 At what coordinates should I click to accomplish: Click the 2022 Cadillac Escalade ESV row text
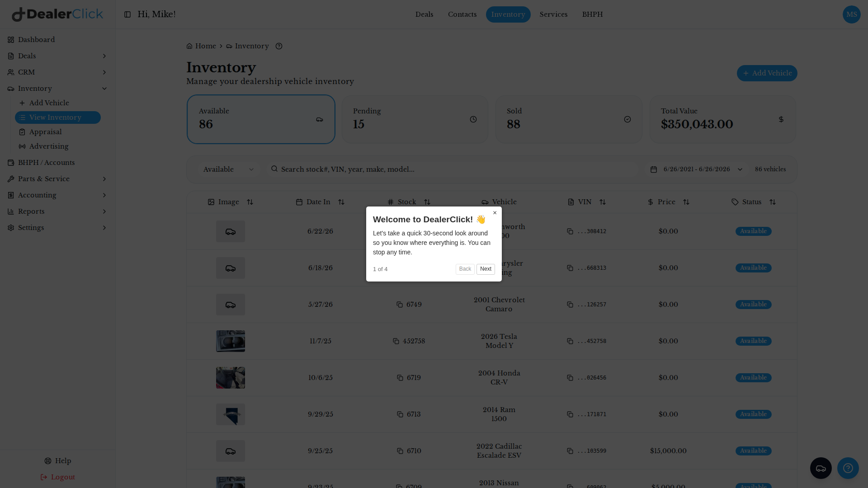499,451
